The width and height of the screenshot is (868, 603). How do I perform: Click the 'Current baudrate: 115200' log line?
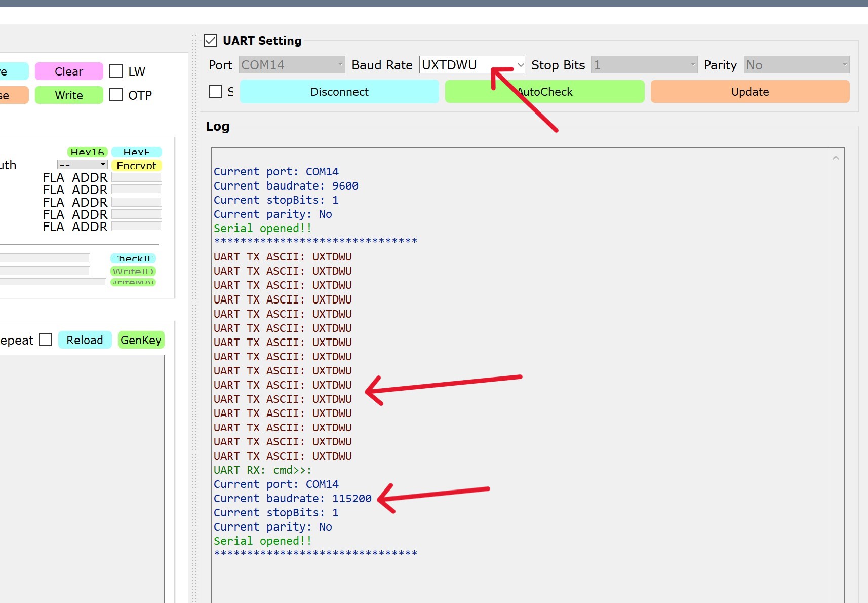coord(293,499)
